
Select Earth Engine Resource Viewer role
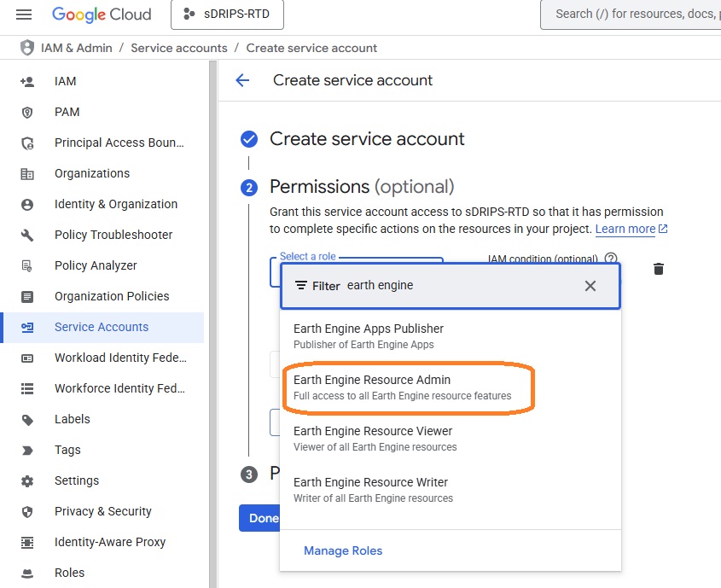[451, 439]
